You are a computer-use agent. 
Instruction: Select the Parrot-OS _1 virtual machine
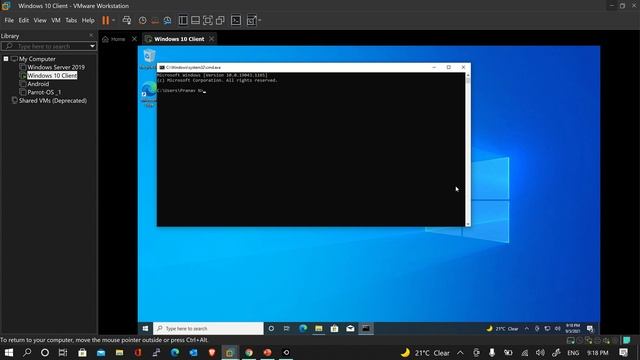[44, 92]
